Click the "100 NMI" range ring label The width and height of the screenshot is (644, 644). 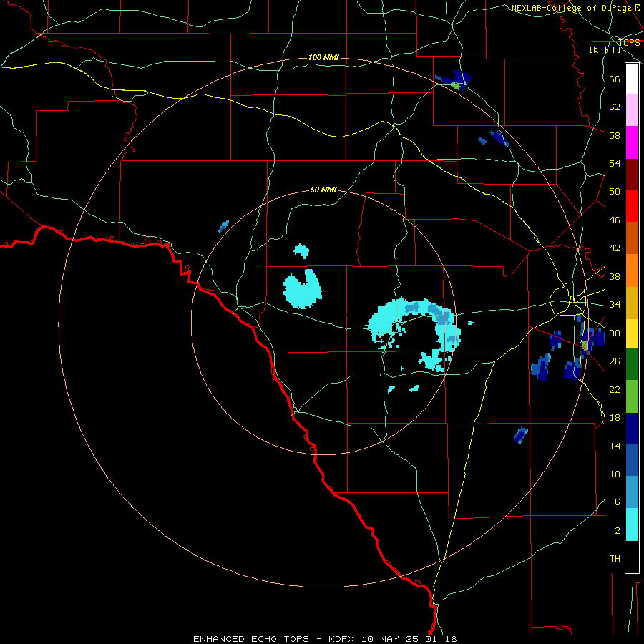point(323,57)
